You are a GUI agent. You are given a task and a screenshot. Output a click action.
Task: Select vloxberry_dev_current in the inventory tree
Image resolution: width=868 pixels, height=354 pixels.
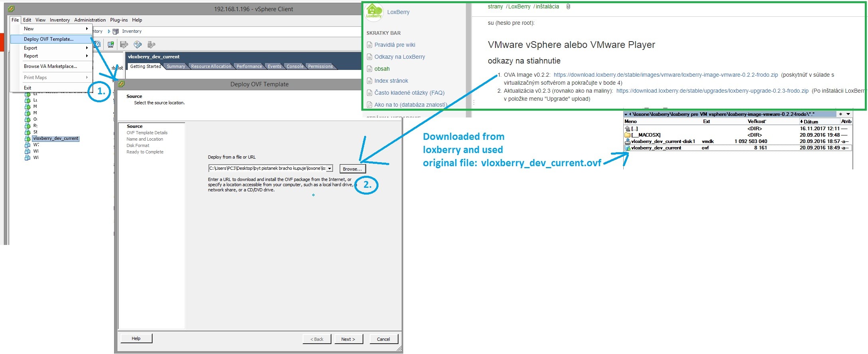pyautogui.click(x=56, y=138)
